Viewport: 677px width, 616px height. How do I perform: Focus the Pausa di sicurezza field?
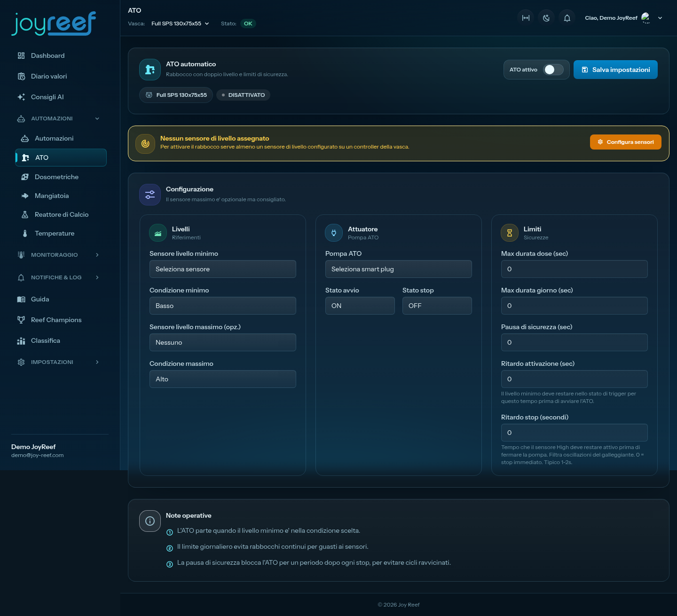pyautogui.click(x=575, y=342)
